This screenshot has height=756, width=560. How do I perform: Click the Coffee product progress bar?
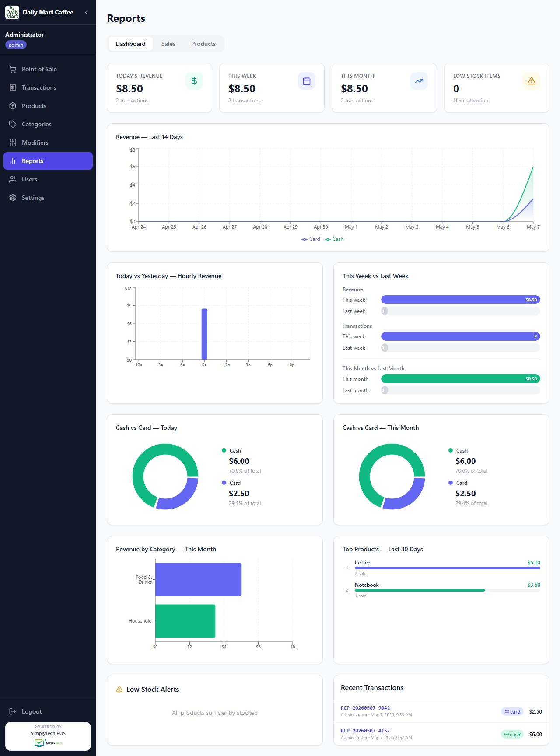point(448,568)
